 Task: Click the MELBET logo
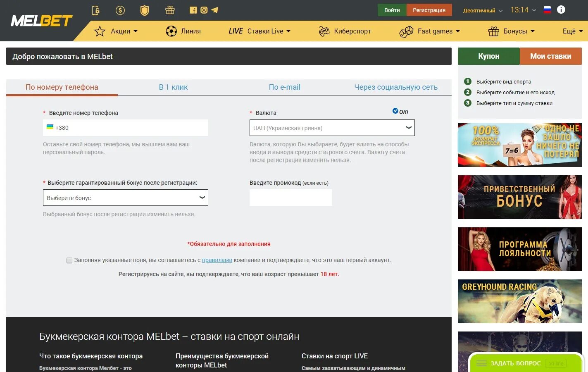pyautogui.click(x=41, y=21)
